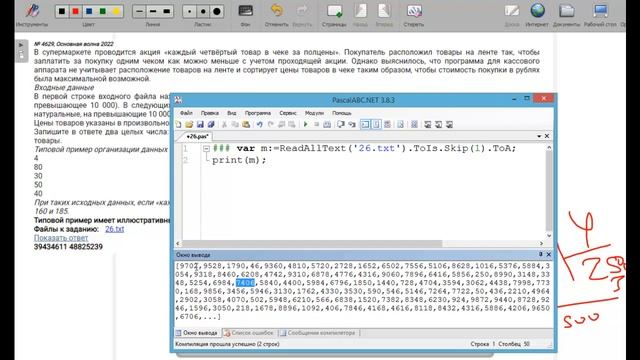Click the cut scissors icon
The height and width of the screenshot is (360, 640).
pyautogui.click(x=224, y=124)
